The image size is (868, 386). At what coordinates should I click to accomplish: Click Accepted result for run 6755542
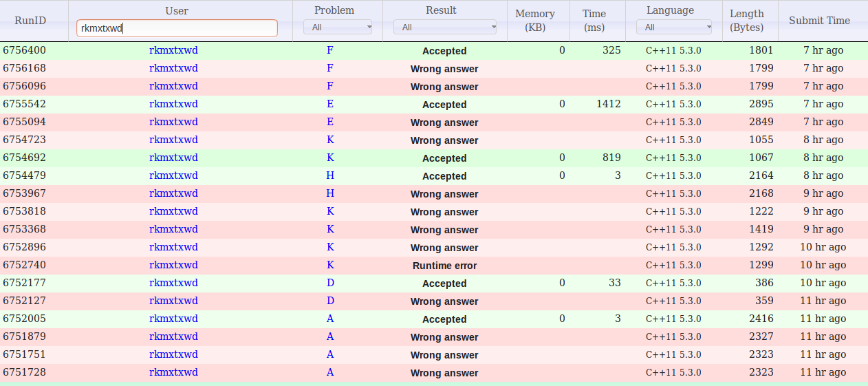click(x=444, y=105)
